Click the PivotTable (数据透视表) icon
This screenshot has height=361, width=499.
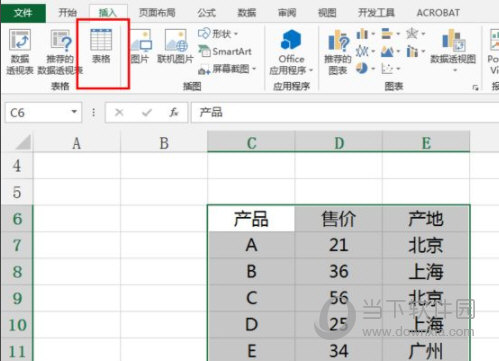pos(20,40)
